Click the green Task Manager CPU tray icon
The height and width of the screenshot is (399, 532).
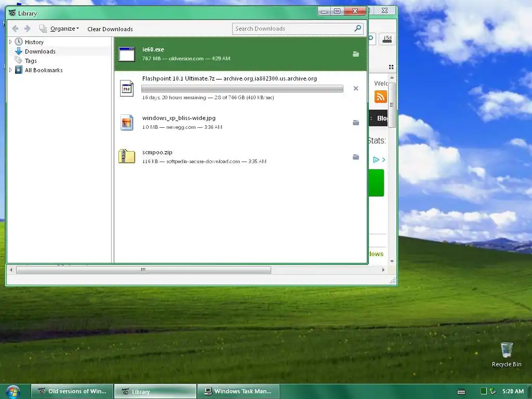click(484, 391)
